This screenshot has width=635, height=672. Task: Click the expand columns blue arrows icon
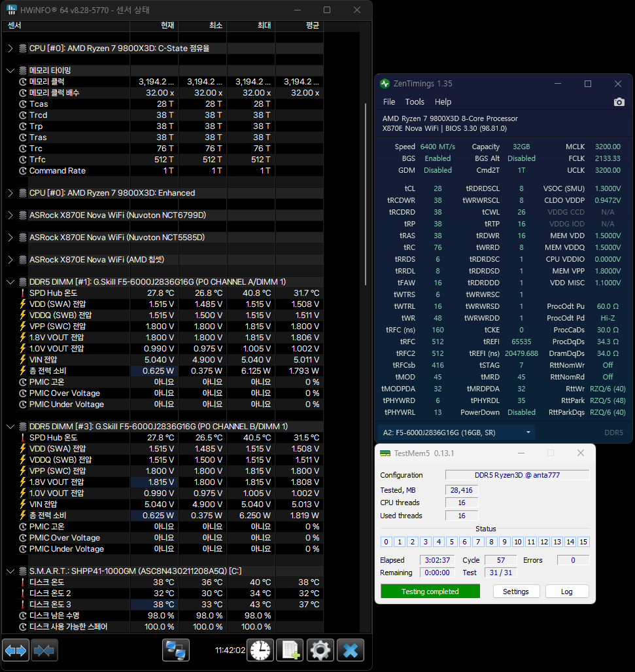coord(16,650)
